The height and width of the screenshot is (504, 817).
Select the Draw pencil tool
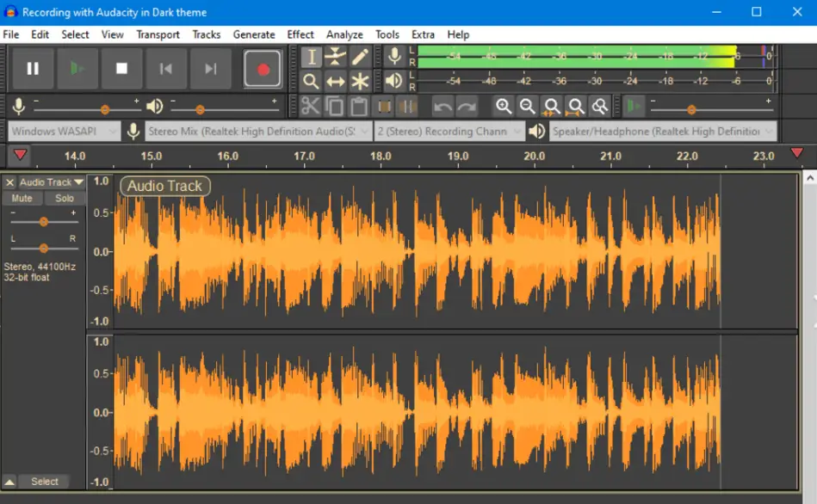click(360, 56)
